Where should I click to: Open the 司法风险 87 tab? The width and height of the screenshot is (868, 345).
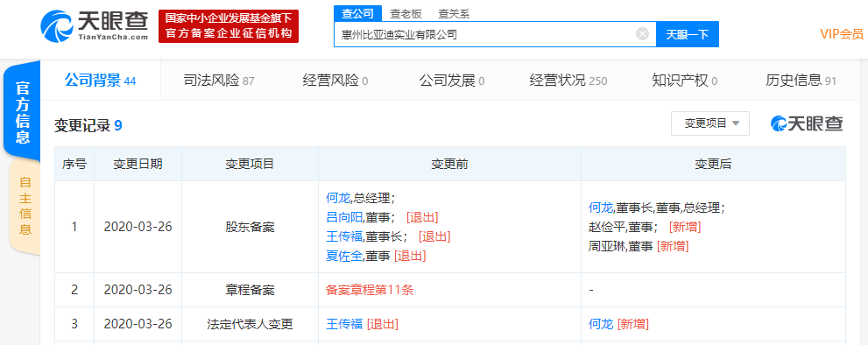pos(219,81)
